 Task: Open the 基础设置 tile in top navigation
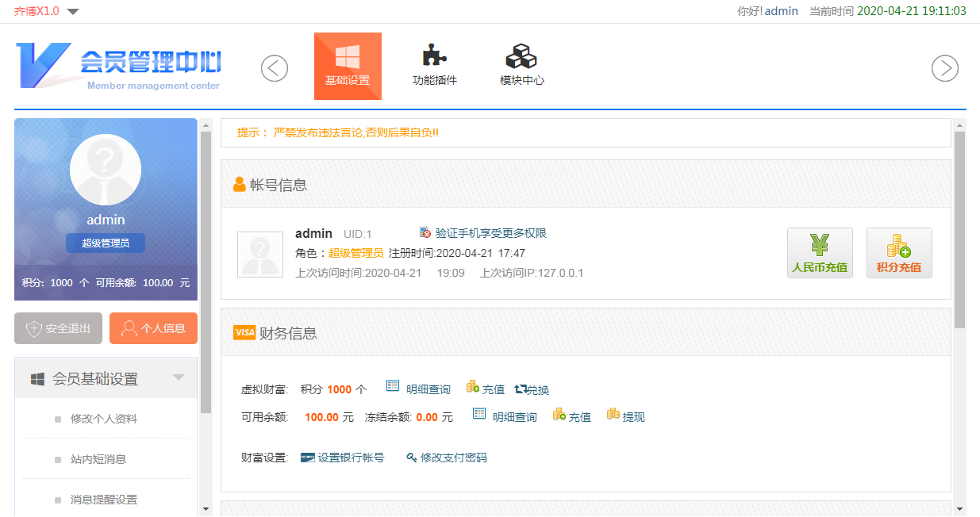coord(348,67)
